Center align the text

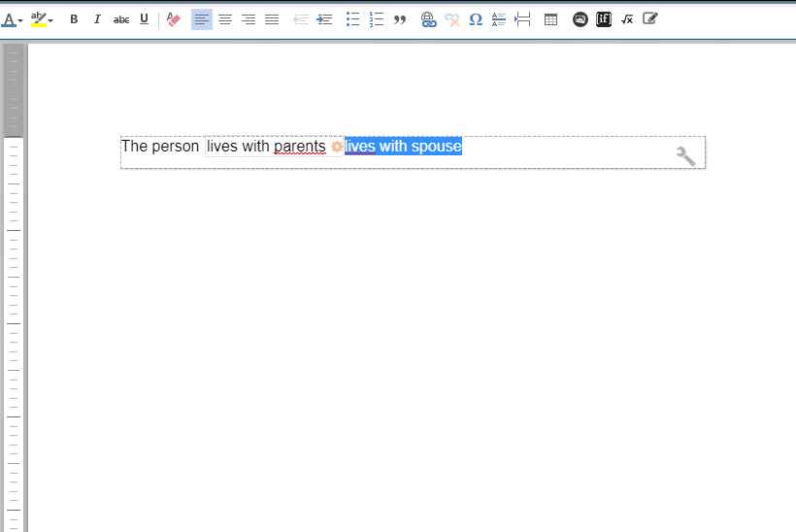click(x=225, y=19)
